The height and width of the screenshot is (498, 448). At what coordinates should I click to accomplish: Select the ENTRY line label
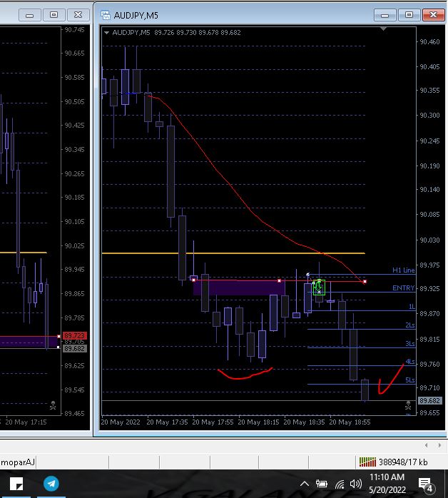(x=404, y=288)
